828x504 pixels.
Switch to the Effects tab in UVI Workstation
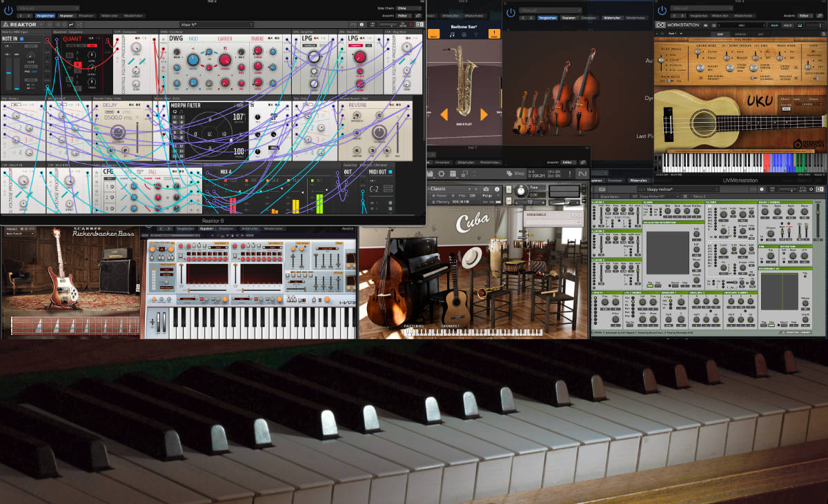(x=739, y=33)
